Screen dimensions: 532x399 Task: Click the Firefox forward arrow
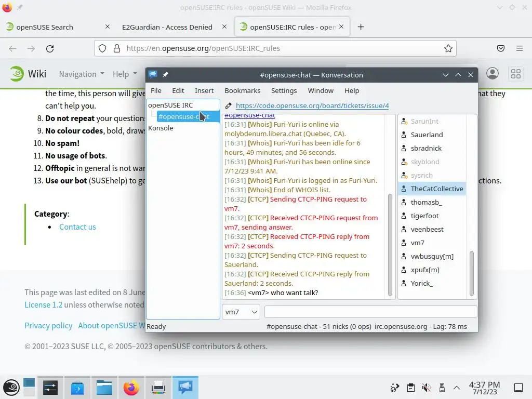(x=31, y=48)
